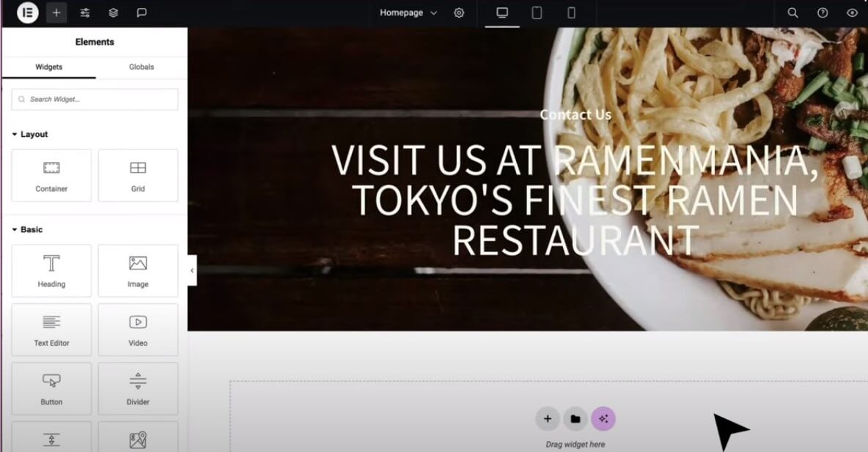Select the Container widget
Image resolution: width=868 pixels, height=452 pixels.
tap(51, 175)
